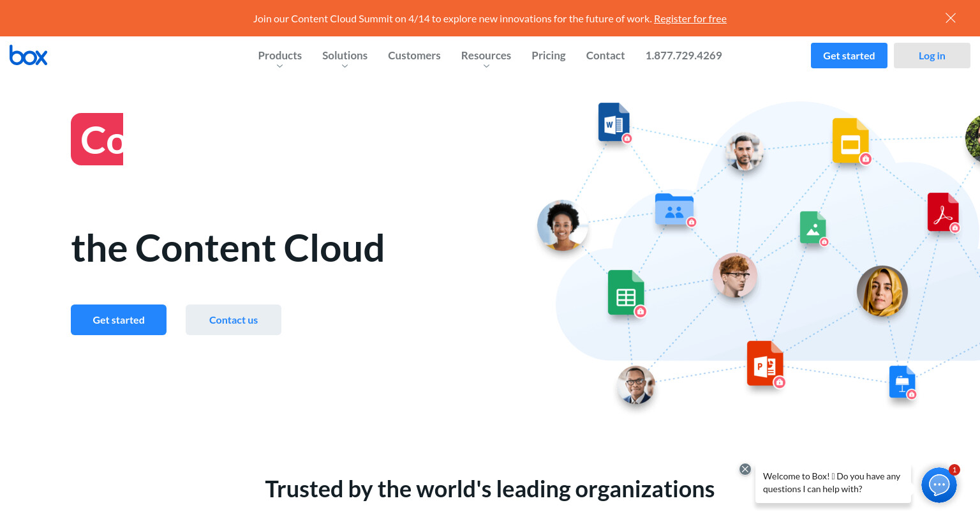
Task: Click the hero Get started button
Action: click(119, 320)
